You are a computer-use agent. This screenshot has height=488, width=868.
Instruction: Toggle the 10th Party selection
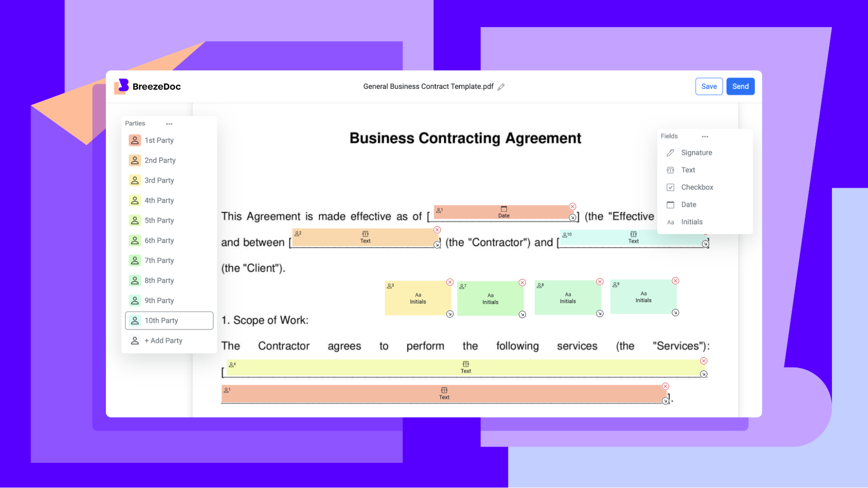[169, 321]
